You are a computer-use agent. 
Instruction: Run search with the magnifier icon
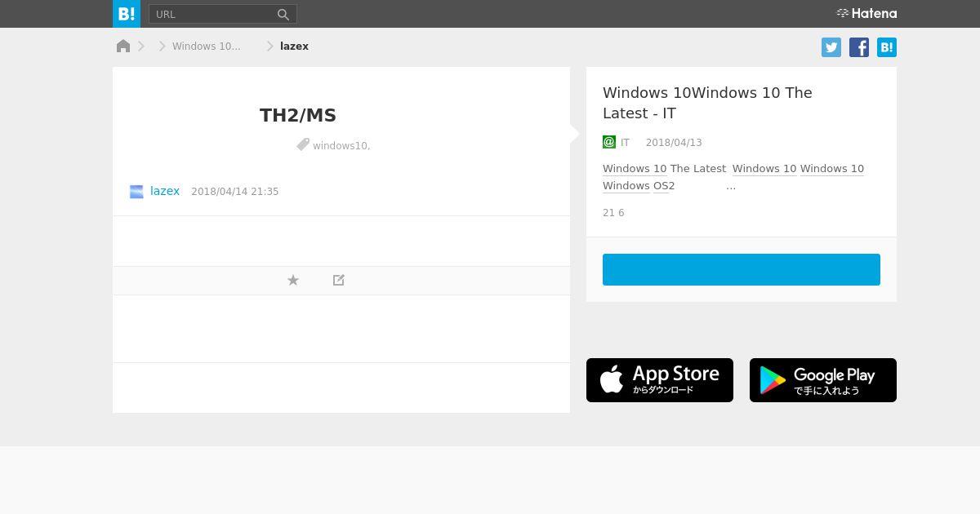283,14
